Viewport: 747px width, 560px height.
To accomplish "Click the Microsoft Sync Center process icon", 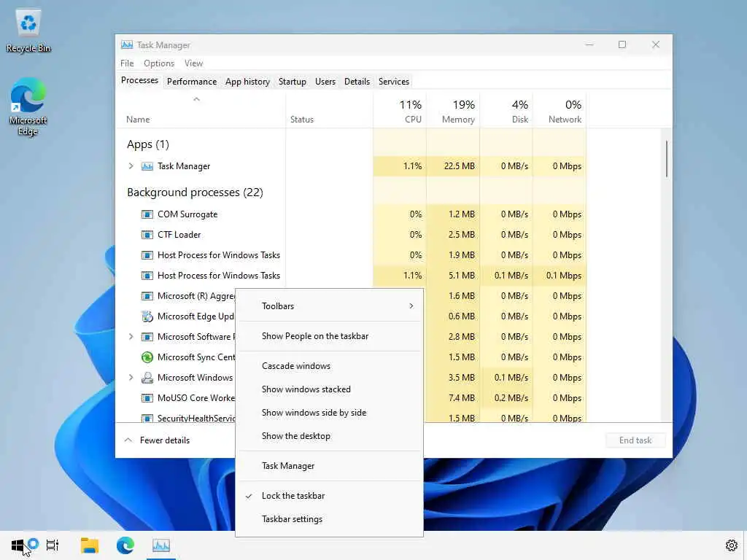I will (147, 357).
